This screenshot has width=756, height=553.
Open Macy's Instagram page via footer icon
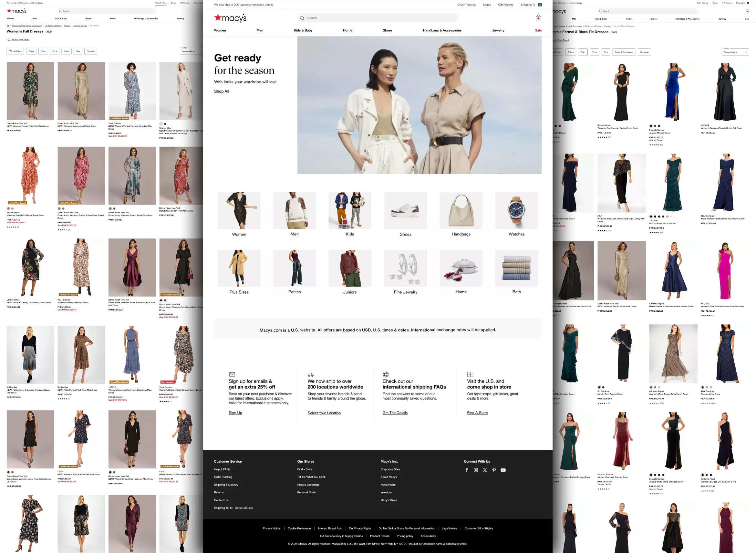[x=476, y=470]
